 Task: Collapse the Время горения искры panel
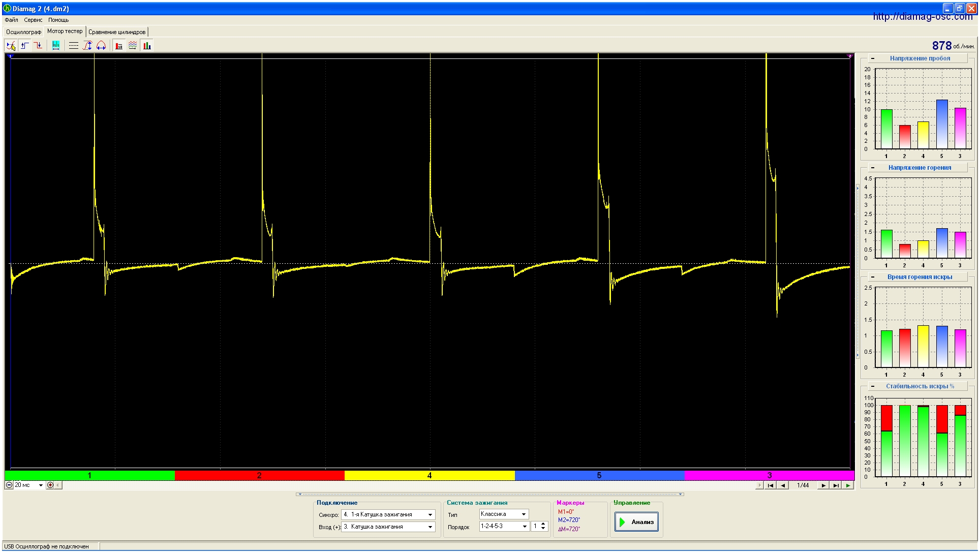[873, 277]
